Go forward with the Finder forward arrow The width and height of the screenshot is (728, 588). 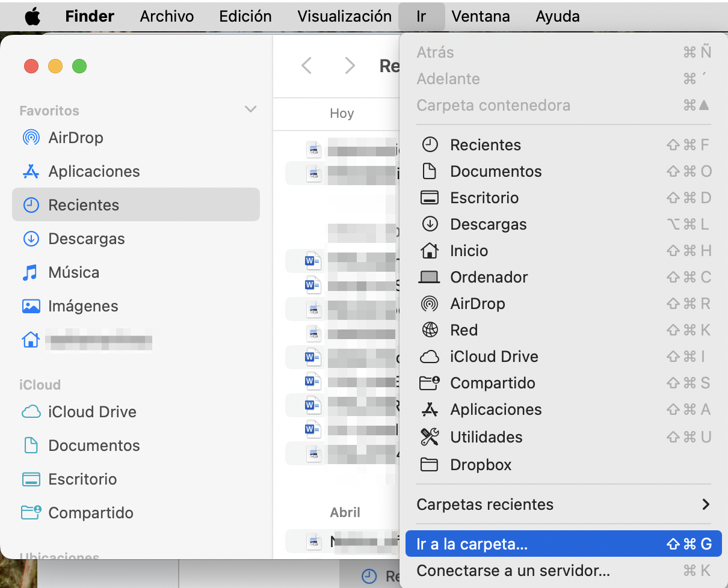(350, 66)
